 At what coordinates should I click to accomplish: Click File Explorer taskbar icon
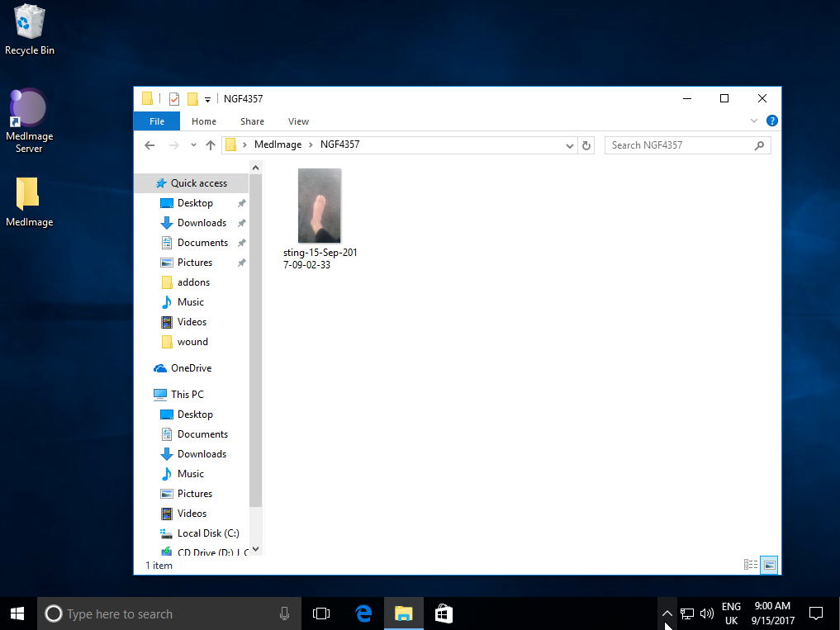tap(403, 614)
